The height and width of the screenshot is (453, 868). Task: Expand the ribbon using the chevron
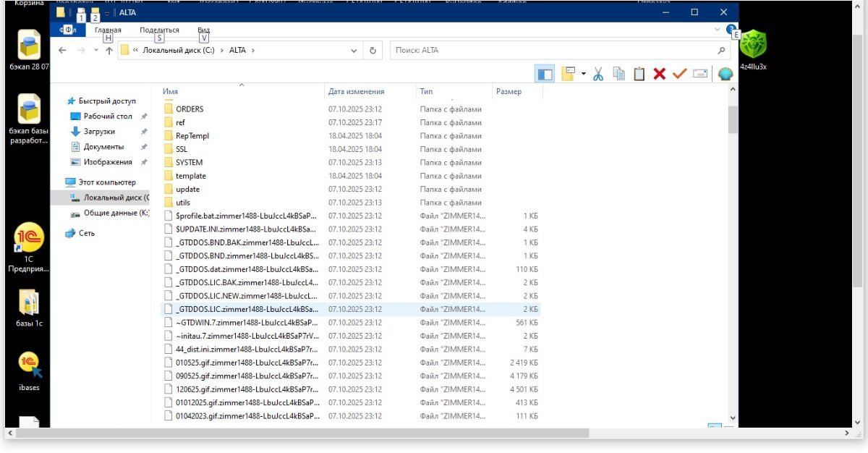718,30
